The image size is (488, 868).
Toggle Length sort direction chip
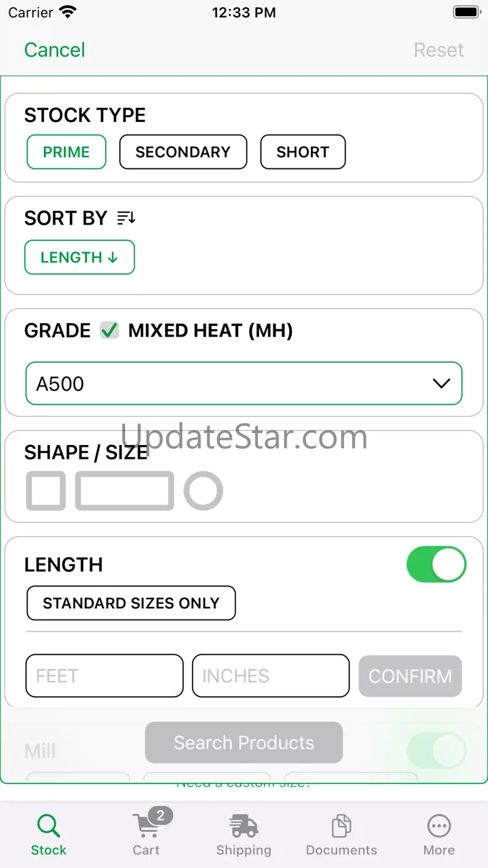pos(79,257)
